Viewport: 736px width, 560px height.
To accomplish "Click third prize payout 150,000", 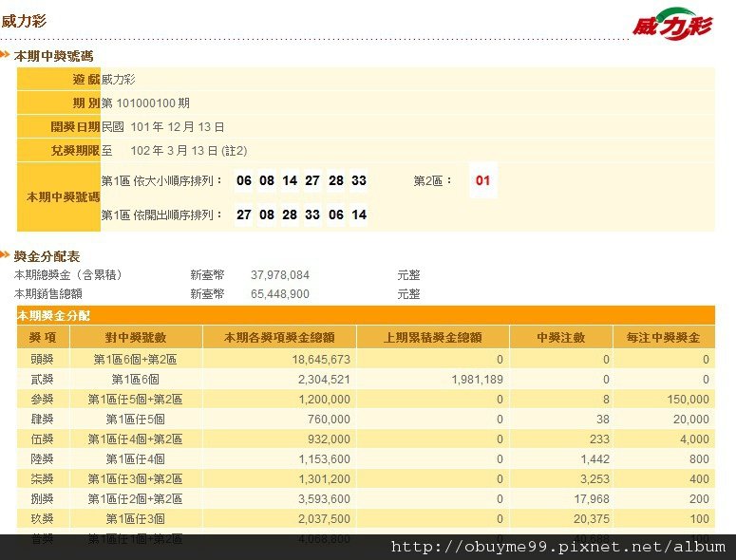I will pyautogui.click(x=688, y=400).
